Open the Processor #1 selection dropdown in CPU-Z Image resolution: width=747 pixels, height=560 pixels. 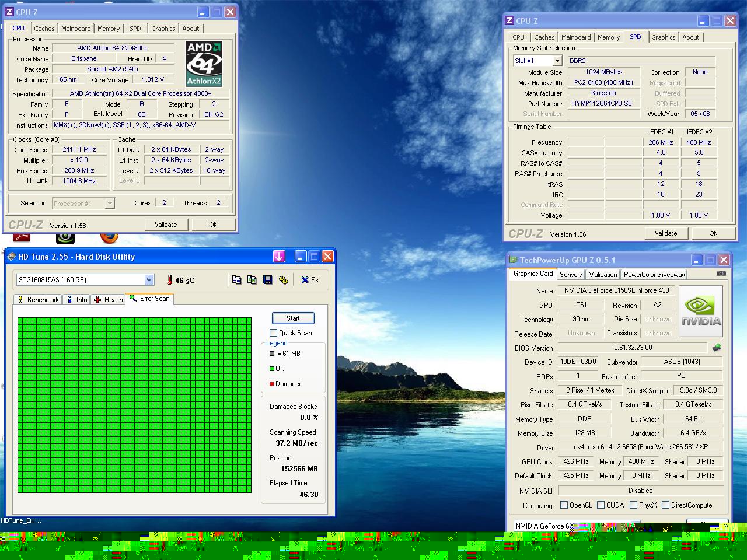110,204
